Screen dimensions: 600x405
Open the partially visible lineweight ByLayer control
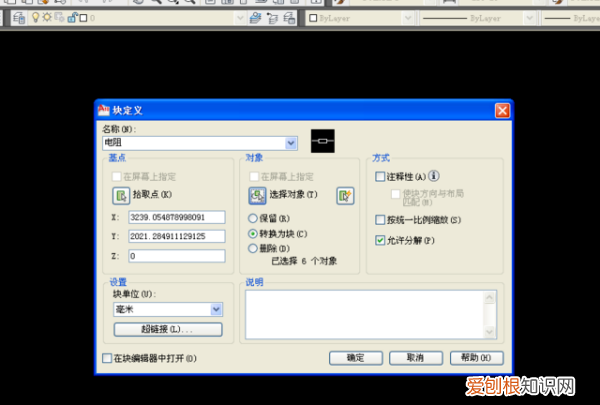pos(571,18)
